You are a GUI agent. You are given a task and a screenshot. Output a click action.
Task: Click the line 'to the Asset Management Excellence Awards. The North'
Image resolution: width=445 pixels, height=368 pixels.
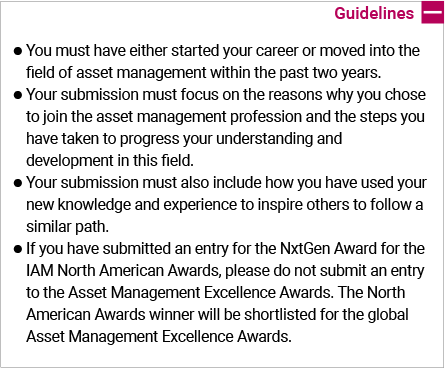pos(216,292)
